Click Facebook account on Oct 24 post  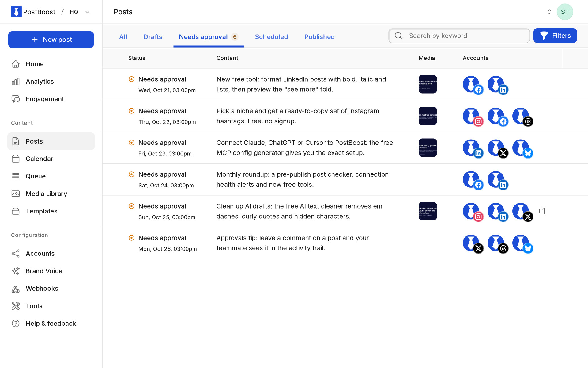[x=473, y=180]
